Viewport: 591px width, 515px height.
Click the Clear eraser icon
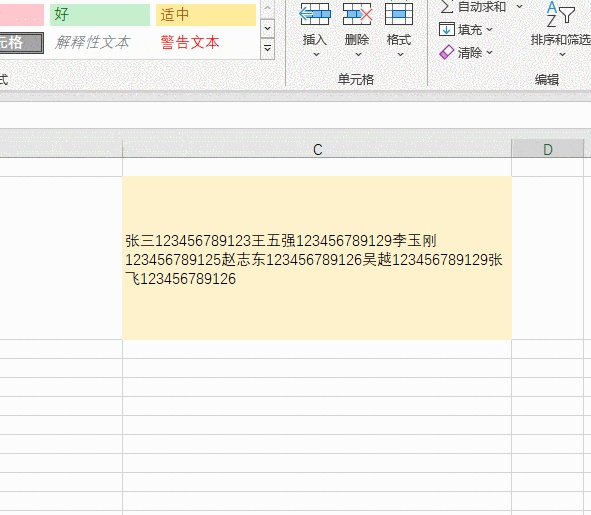click(447, 52)
